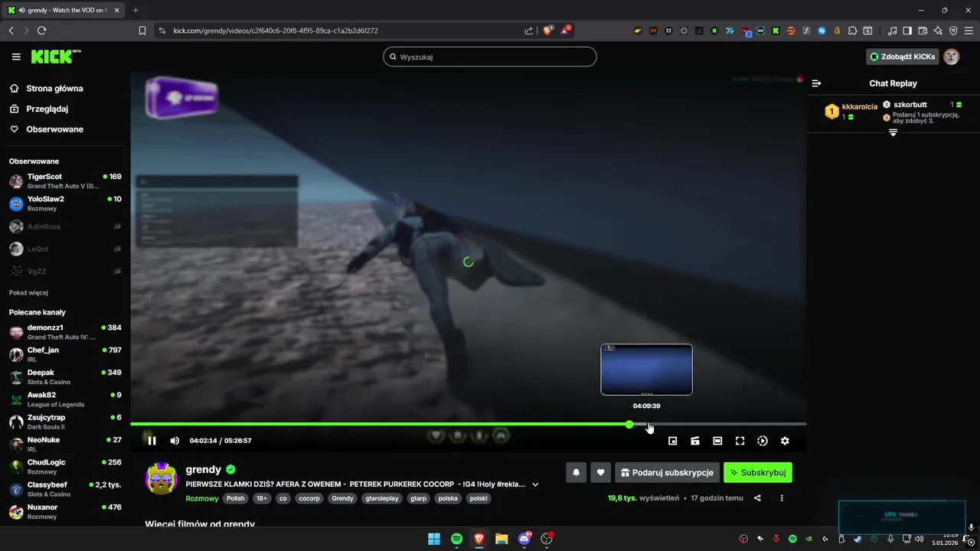Open the three-dot video options menu
Viewport: 980px width, 551px height.
[x=782, y=498]
